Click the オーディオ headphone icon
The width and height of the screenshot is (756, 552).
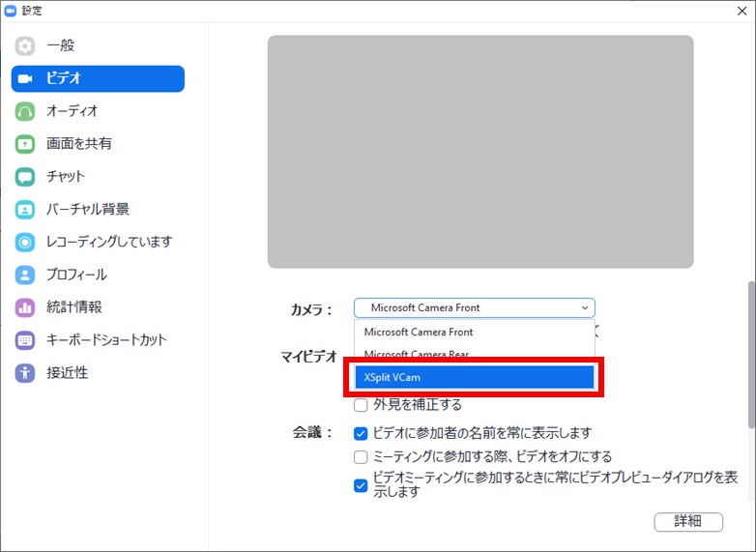point(24,111)
